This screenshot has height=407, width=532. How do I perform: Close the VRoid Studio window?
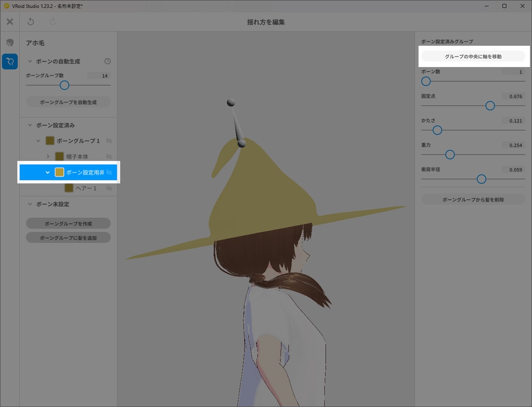tap(523, 6)
